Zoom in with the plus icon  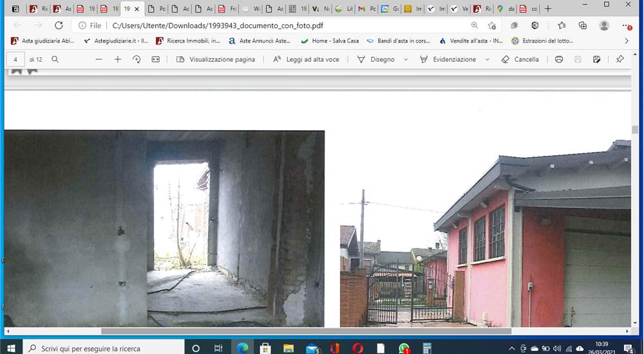117,60
